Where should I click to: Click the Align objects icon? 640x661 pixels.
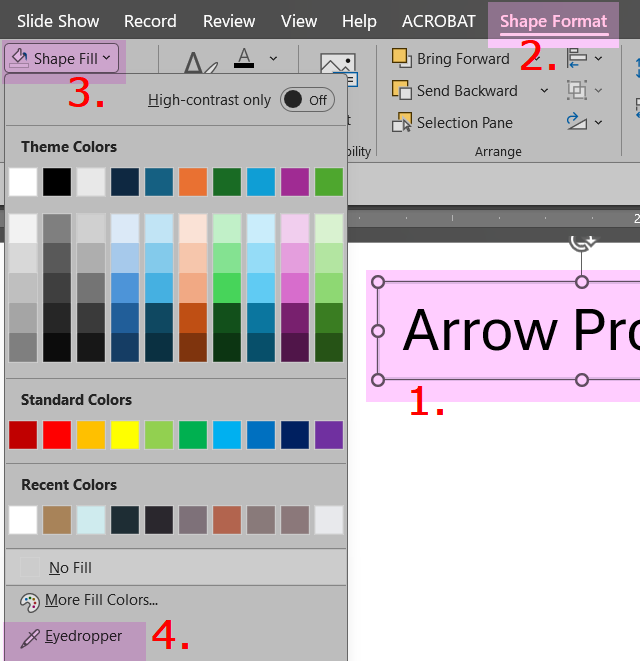pyautogui.click(x=577, y=58)
